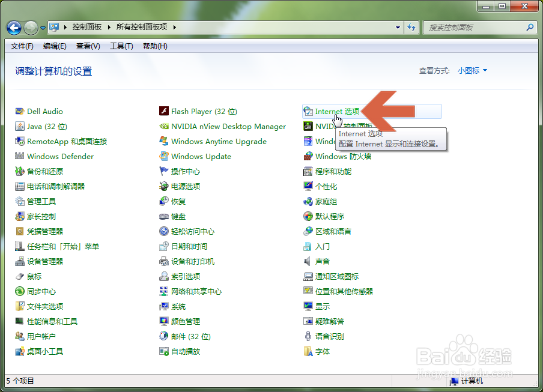Screen dimensions: 543x392
Task: Expand the address bar history dropdown
Action: click(398, 27)
